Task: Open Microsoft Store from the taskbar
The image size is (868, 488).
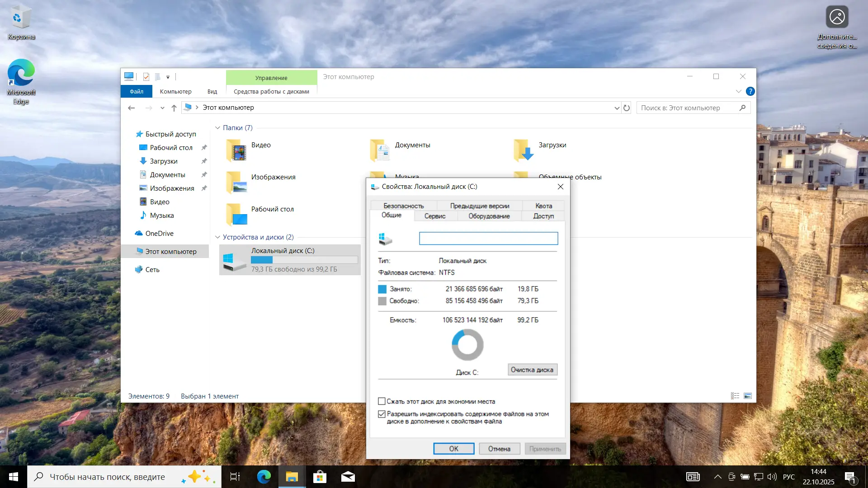Action: (x=320, y=477)
